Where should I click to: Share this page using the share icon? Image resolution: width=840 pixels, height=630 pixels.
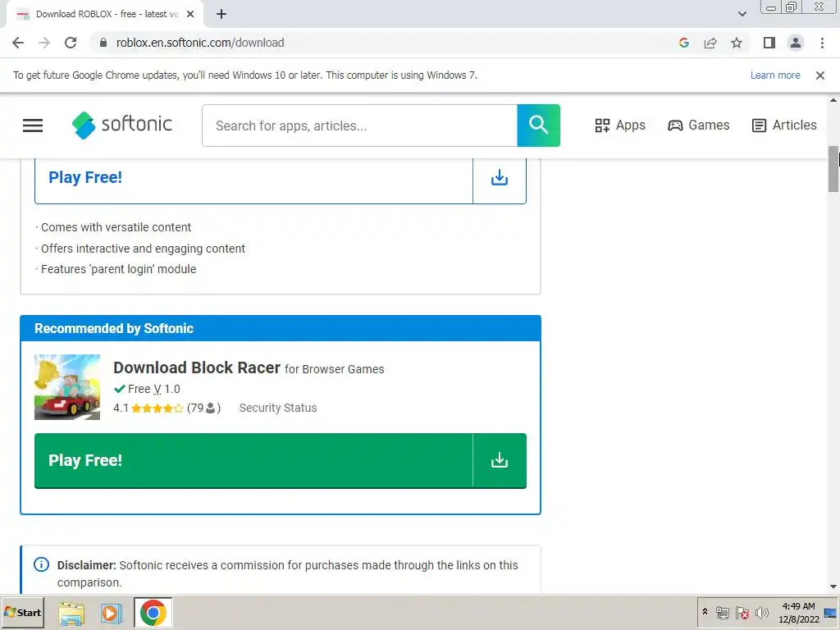click(710, 43)
